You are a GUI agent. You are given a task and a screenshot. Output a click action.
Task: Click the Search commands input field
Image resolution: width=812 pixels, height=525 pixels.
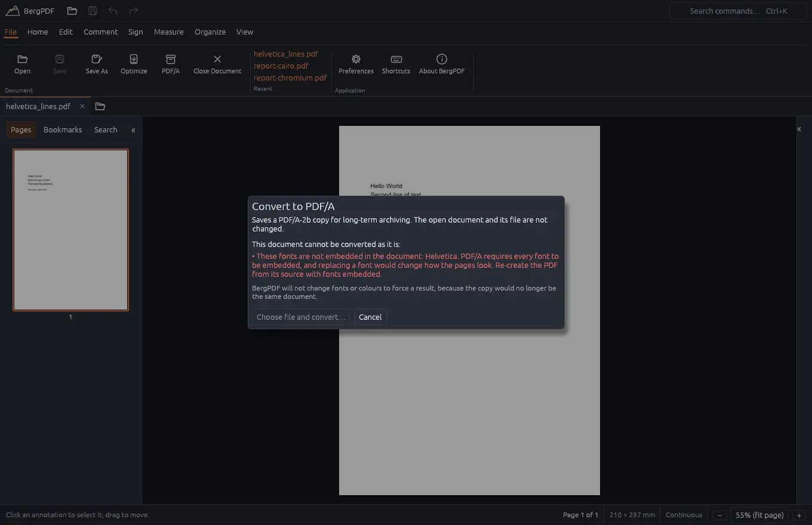[738, 11]
